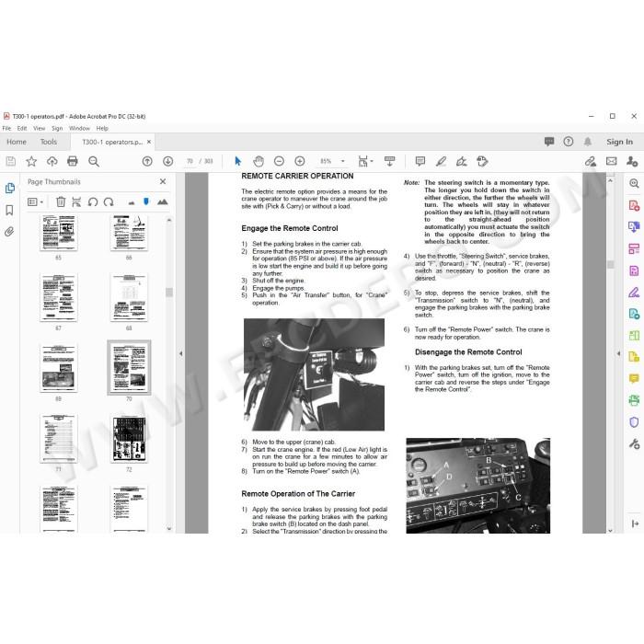Open the More Tools wrench icon
The width and height of the screenshot is (644, 644).
[634, 443]
